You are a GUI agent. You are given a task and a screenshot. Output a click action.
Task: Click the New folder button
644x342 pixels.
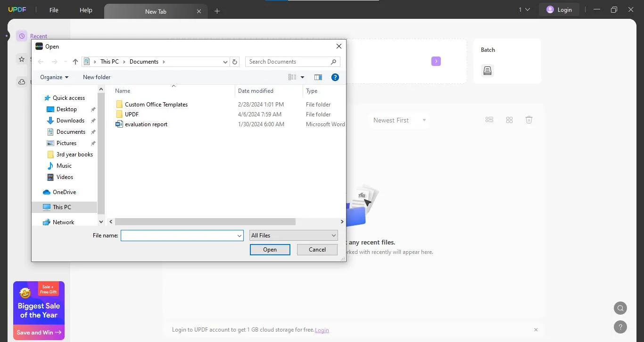pos(97,77)
